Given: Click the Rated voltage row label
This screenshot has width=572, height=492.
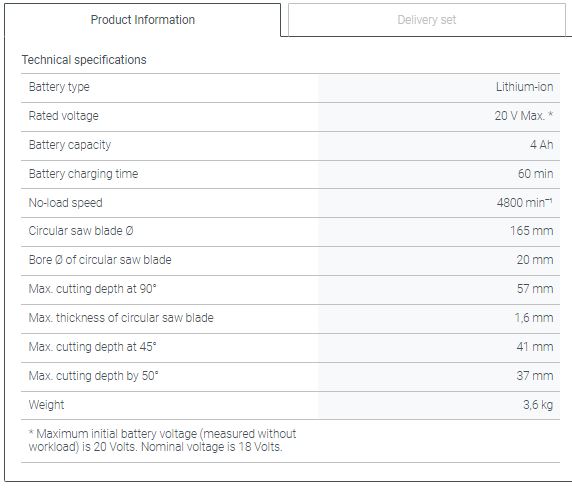Looking at the screenshot, I should click(63, 116).
